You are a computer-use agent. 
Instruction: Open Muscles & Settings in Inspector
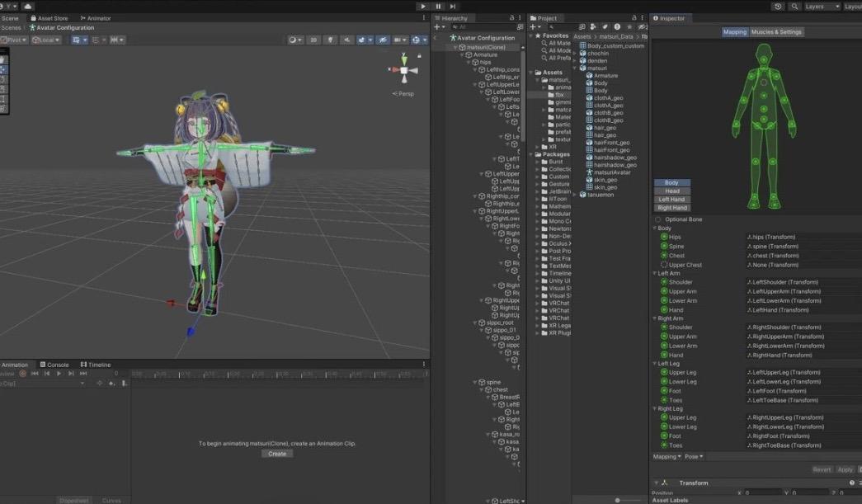(775, 32)
